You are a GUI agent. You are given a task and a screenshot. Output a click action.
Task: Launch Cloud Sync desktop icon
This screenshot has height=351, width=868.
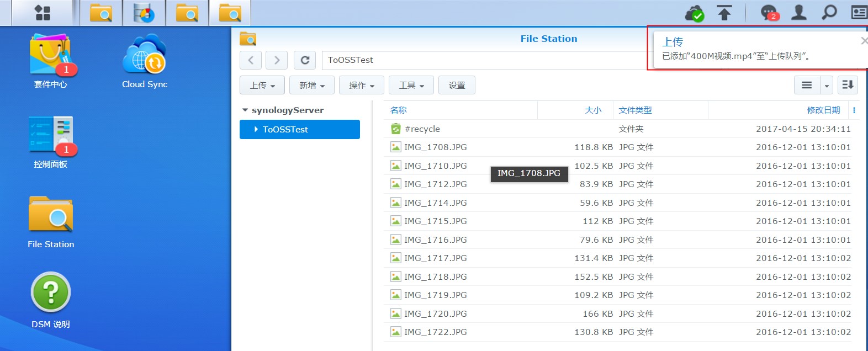[145, 61]
